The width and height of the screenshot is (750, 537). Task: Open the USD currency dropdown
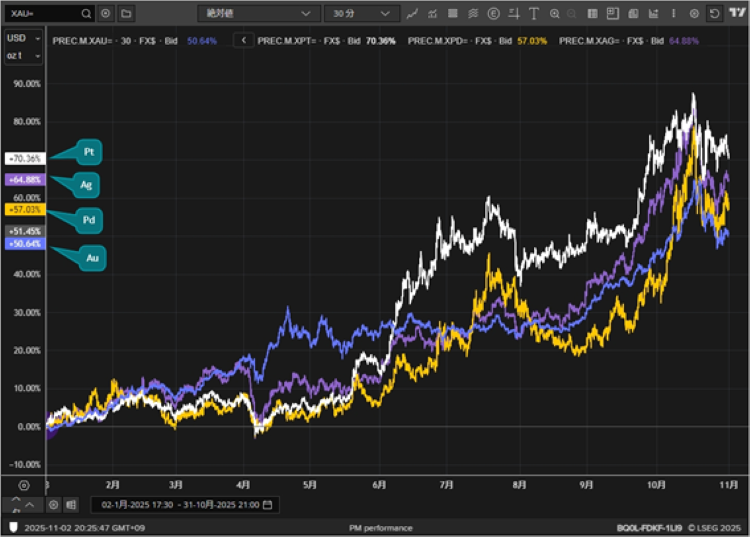(23, 37)
